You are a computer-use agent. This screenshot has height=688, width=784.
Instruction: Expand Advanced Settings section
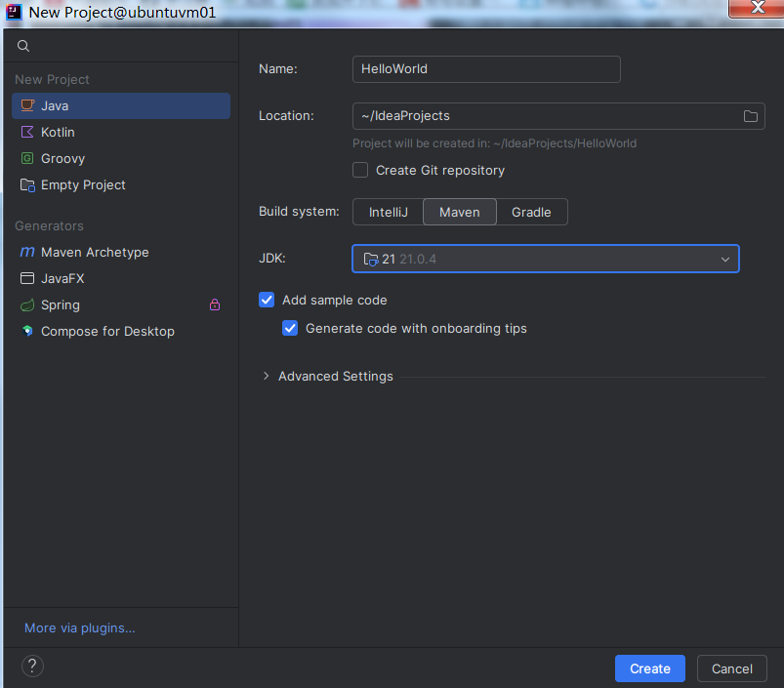266,376
